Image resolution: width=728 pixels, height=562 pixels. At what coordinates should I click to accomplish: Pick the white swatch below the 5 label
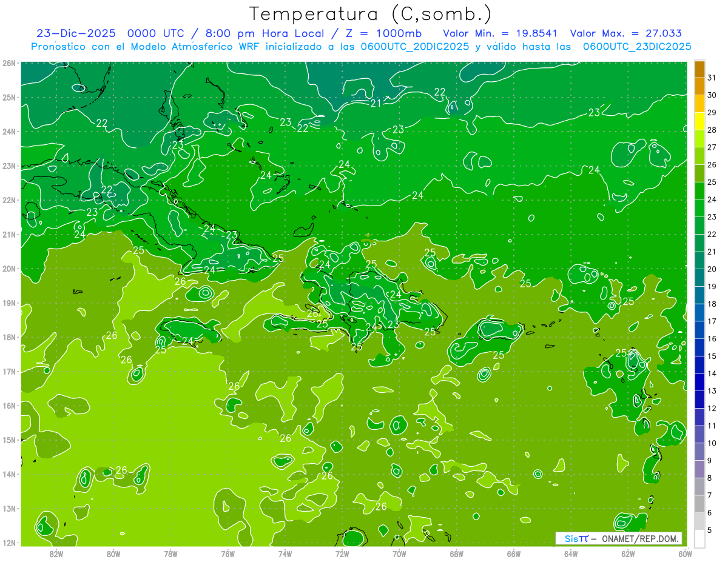pos(699,538)
